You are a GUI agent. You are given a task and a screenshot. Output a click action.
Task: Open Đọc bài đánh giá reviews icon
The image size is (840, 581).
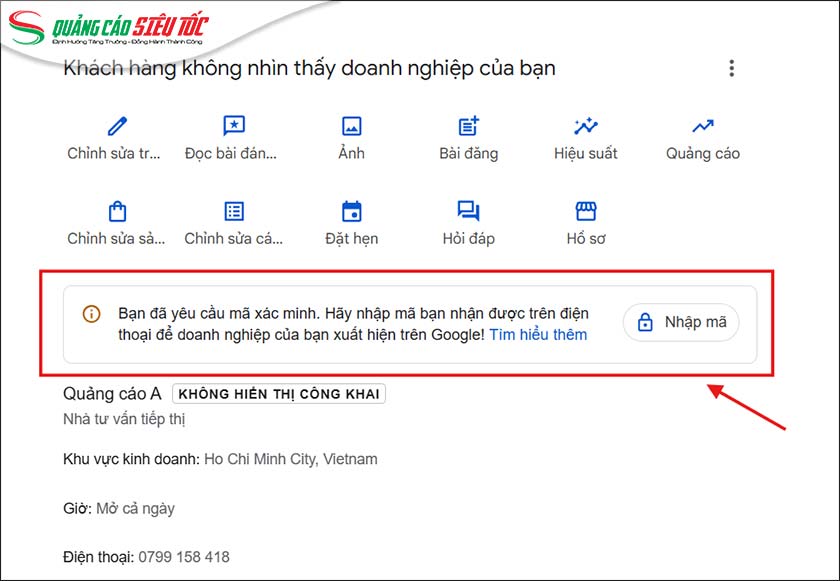coord(234,126)
